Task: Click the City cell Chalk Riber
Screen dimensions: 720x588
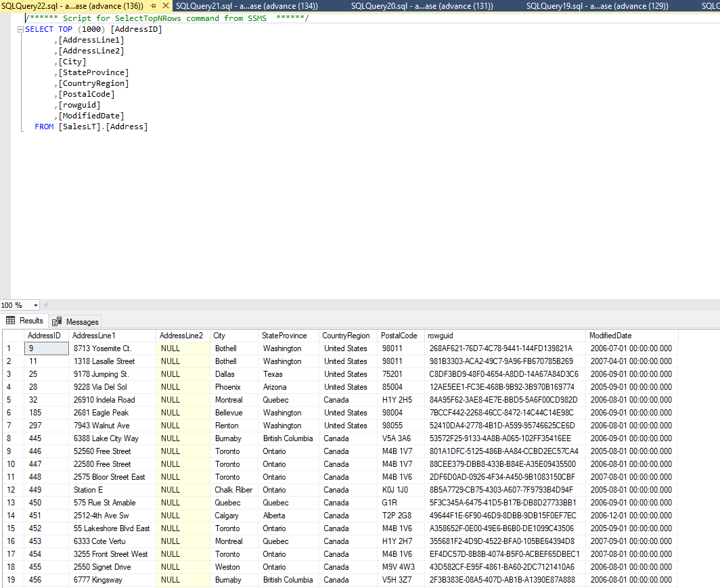Action: tap(234, 490)
